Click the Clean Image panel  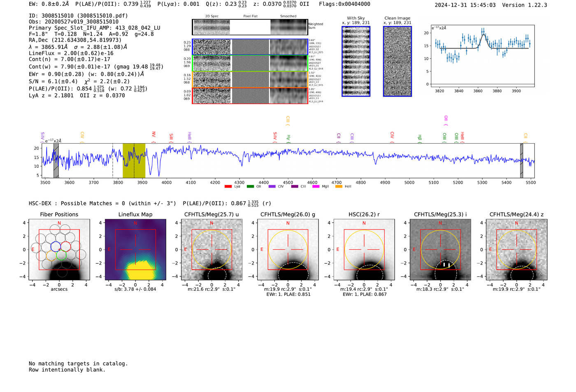tap(397, 61)
